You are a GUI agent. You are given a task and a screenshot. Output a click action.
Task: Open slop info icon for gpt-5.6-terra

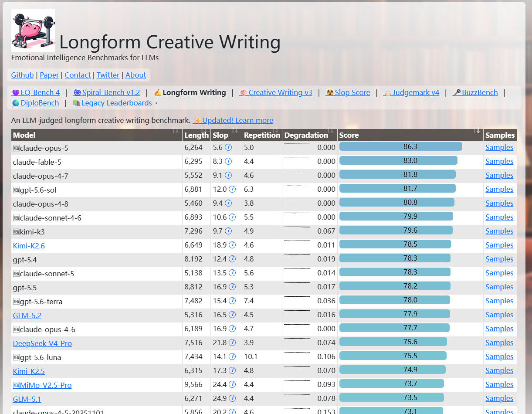click(232, 301)
